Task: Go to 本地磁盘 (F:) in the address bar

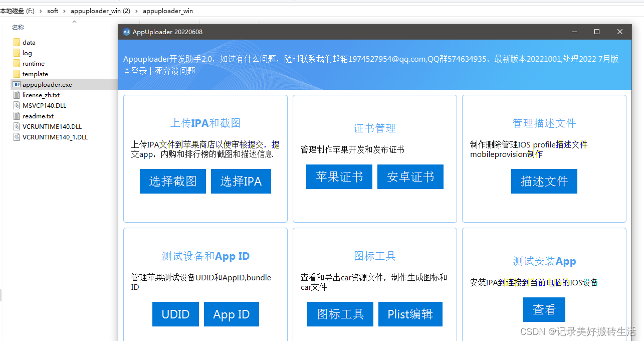Action: pyautogui.click(x=18, y=11)
